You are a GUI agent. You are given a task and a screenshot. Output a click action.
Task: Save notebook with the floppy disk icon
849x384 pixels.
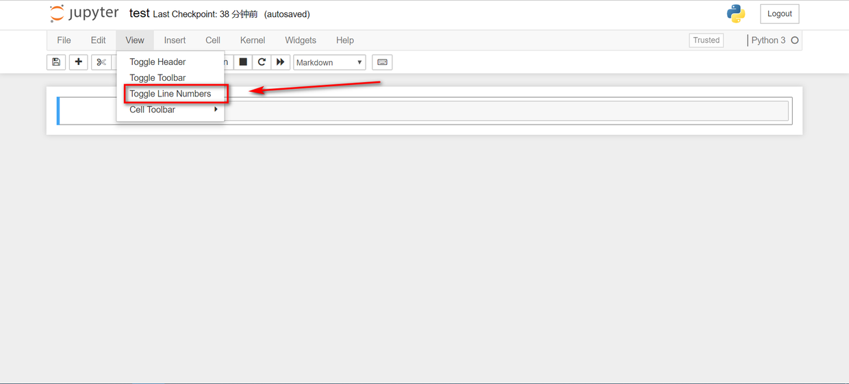[x=56, y=62]
